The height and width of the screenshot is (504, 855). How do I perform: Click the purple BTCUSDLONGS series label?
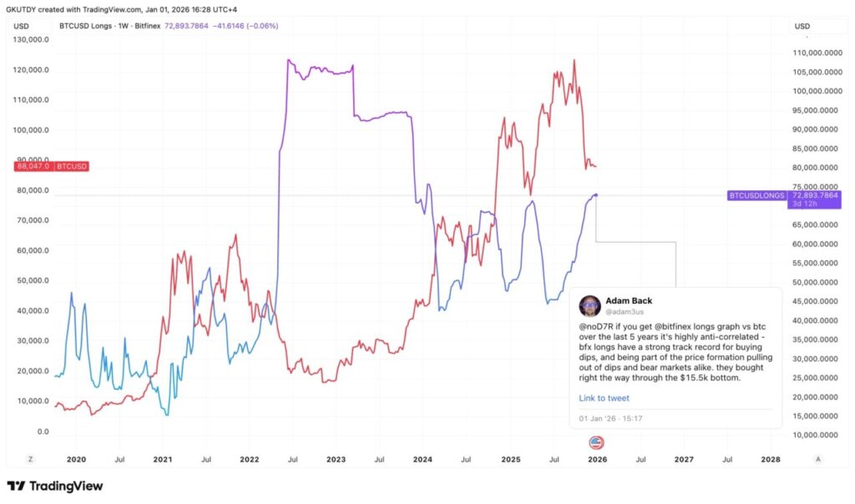pos(756,195)
